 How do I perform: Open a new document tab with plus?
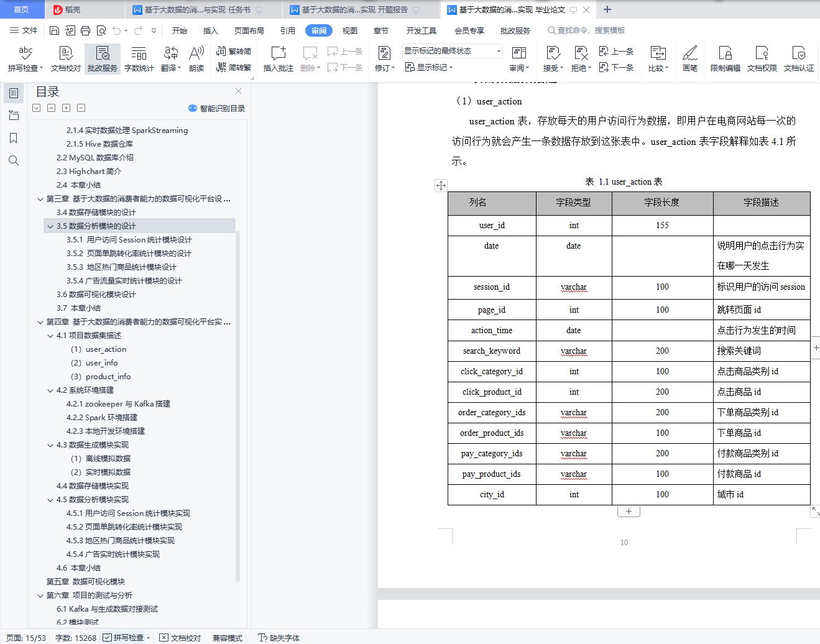click(607, 9)
